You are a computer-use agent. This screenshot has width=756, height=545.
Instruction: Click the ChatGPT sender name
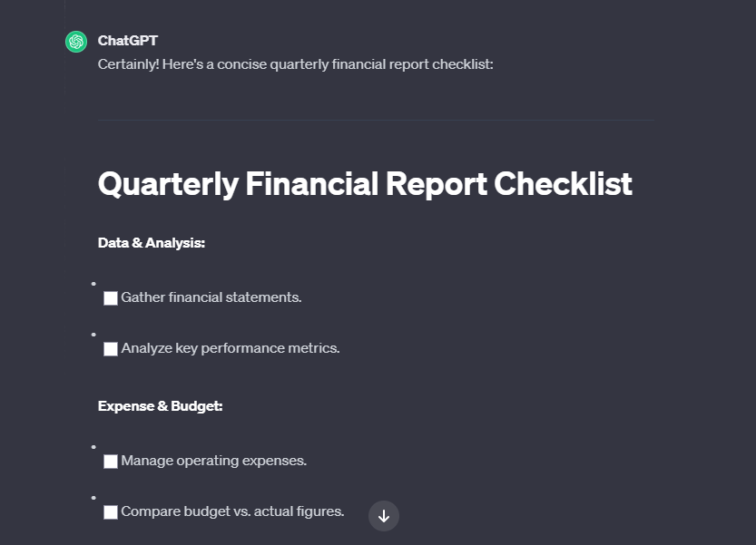(x=128, y=41)
